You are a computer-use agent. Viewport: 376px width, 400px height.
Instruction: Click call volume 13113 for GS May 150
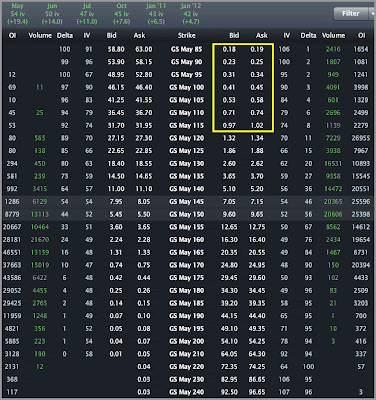[x=40, y=214]
